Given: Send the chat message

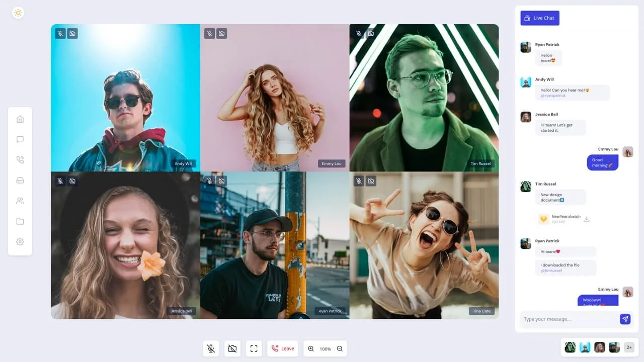Looking at the screenshot, I should click(x=625, y=319).
